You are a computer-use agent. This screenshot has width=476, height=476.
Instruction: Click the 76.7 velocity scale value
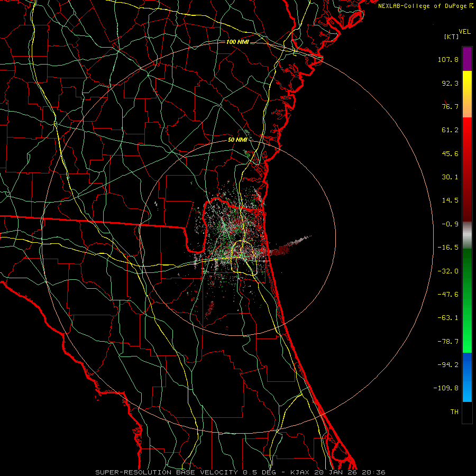coord(450,106)
